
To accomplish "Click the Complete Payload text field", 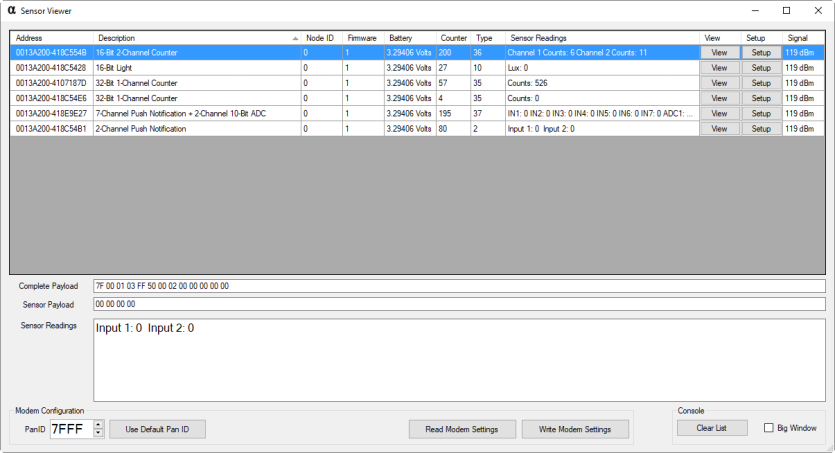I will [460, 286].
